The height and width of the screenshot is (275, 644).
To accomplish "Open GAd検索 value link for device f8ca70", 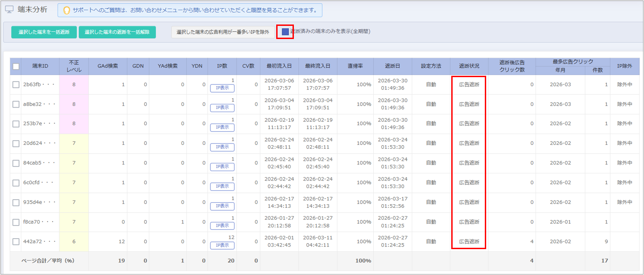I will (123, 222).
